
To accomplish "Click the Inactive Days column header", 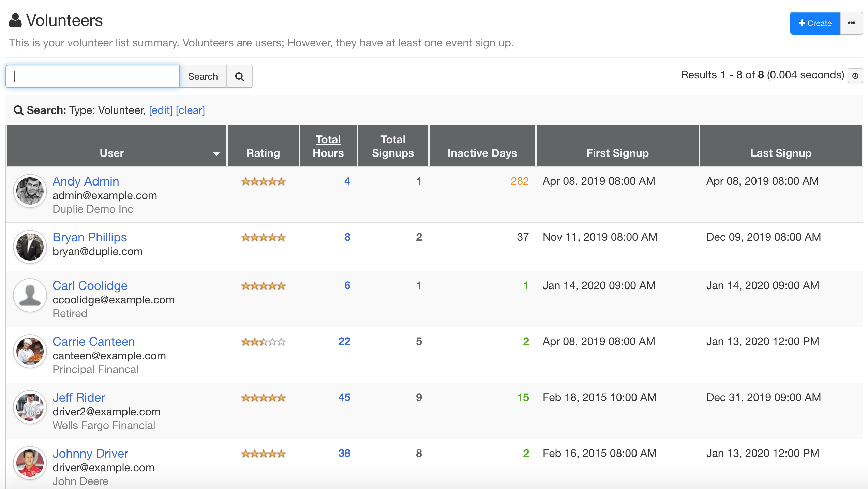I will point(482,153).
